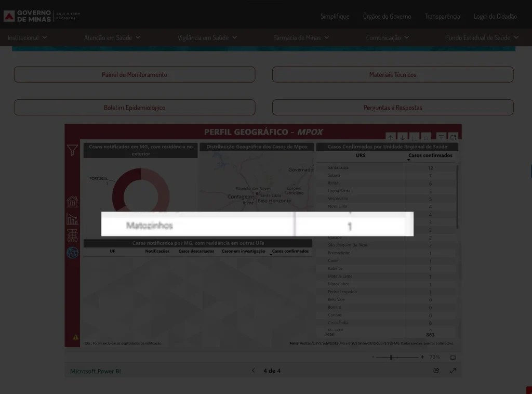Select the globe geographic profile icon
The image size is (532, 394).
point(72,253)
